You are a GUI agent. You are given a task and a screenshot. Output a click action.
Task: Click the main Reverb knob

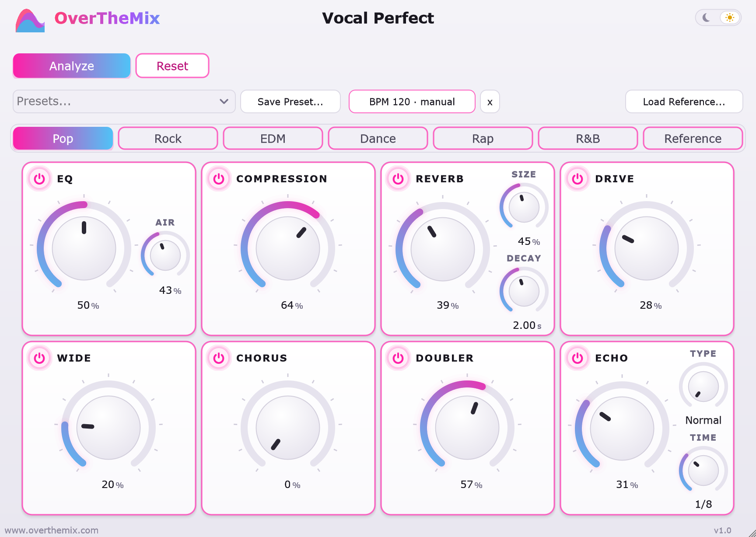coord(443,249)
